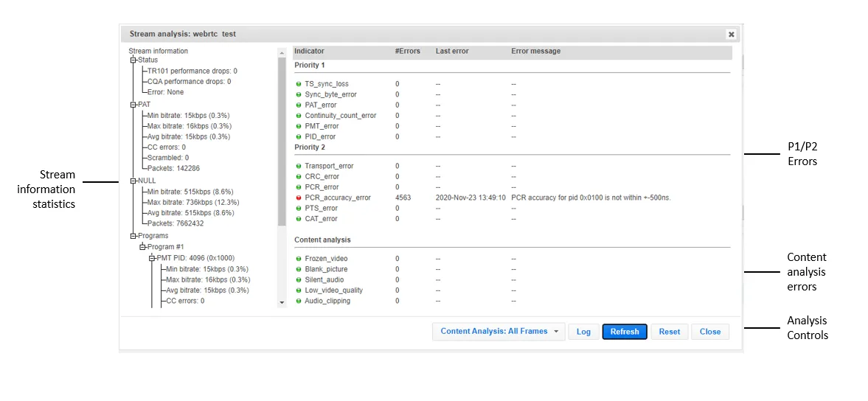The width and height of the screenshot is (868, 401).
Task: Click the PCR accuracy for pid 0x0100 message
Action: pos(591,198)
